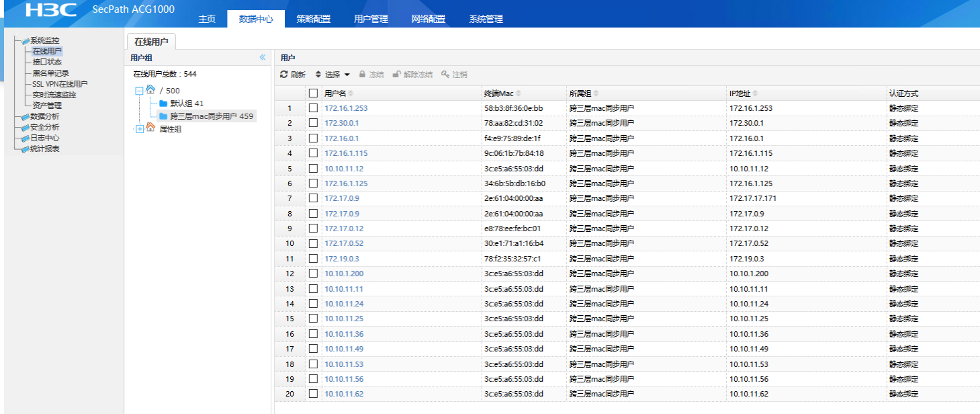Click the home icon of root group 500
This screenshot has width=980, height=414.
click(x=150, y=89)
